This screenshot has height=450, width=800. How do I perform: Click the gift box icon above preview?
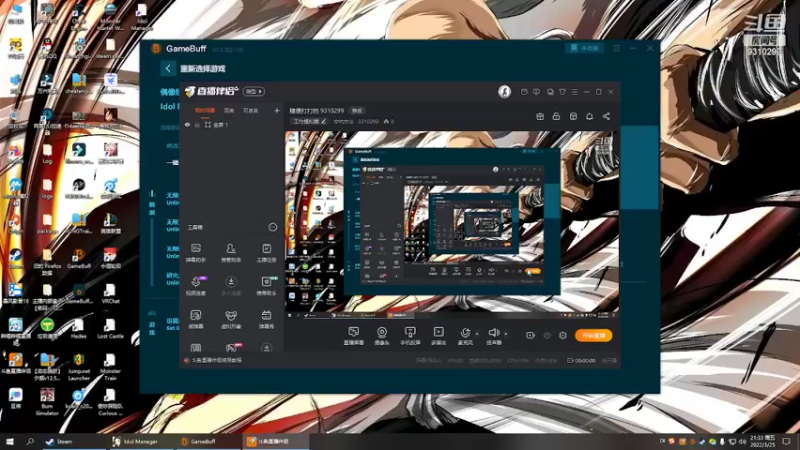540,116
